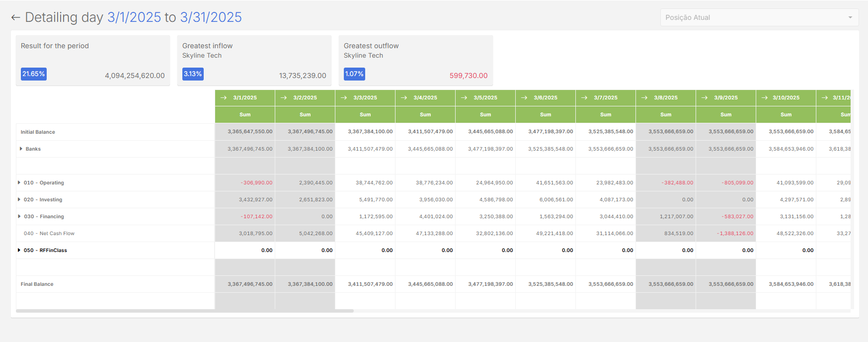
Task: Click the arrow icon in the 3/6/2025 column header
Action: click(x=524, y=98)
